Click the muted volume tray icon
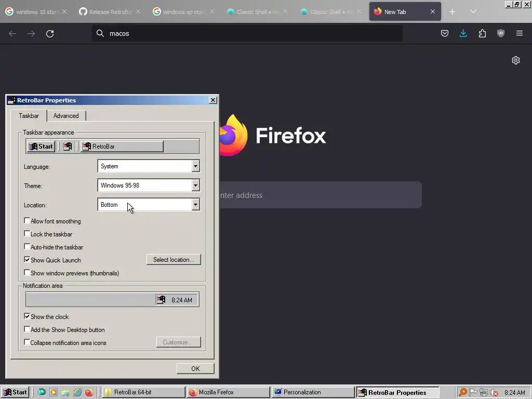This screenshot has height=399, width=532. [x=494, y=392]
